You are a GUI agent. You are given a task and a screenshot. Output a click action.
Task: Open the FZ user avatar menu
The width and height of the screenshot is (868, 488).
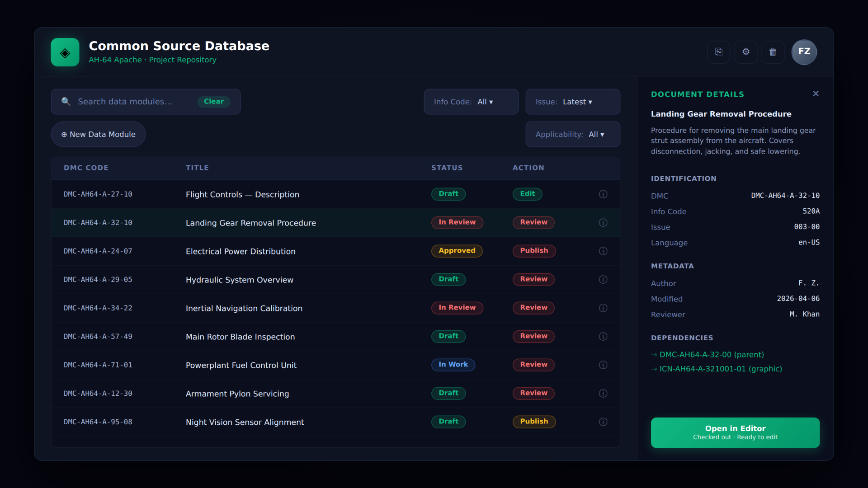click(804, 52)
